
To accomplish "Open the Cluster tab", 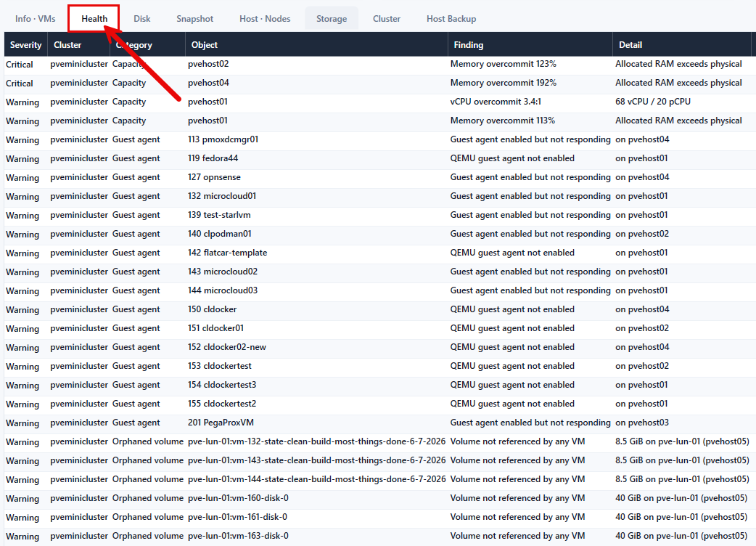I will (x=386, y=19).
